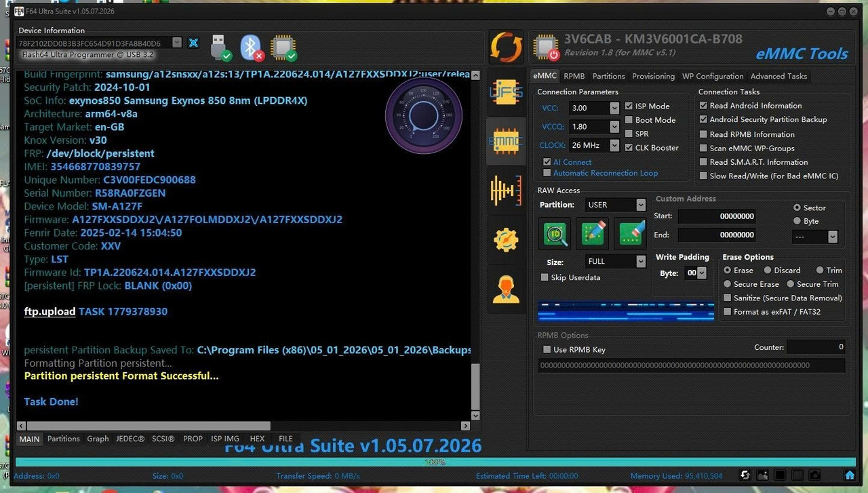Select the Byte radio button
The width and height of the screenshot is (868, 493).
pyautogui.click(x=797, y=221)
